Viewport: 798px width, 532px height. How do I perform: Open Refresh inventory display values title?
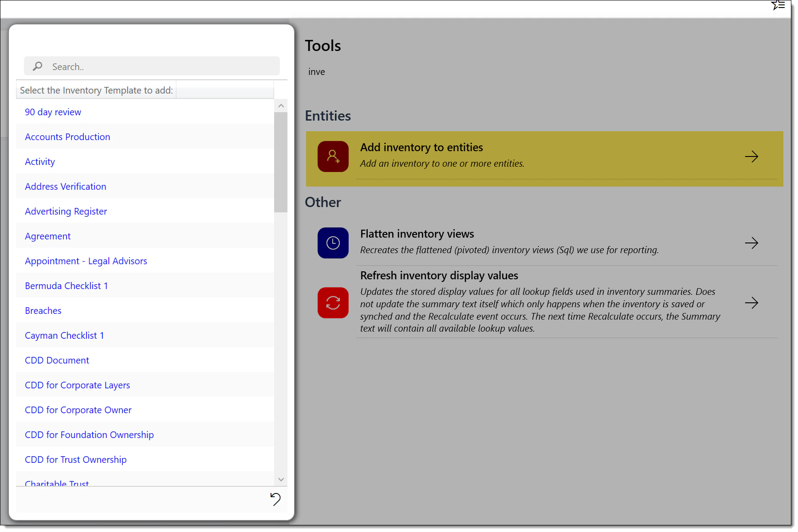tap(439, 275)
